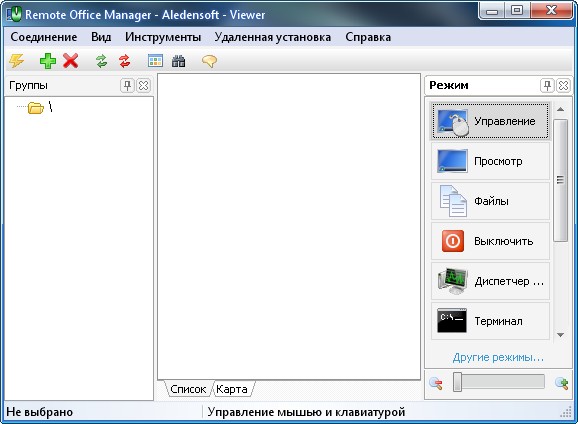Open the Другие режимы link
This screenshot has width=578, height=424.
pos(498,357)
